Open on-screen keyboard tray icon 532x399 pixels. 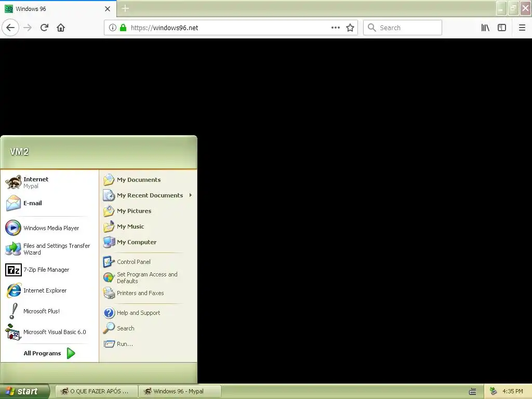click(x=473, y=392)
